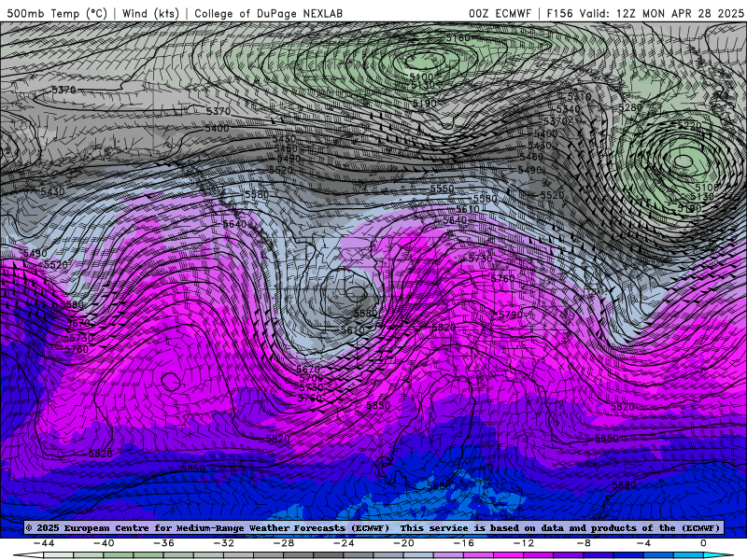Click the -16 colorbar scale label
This screenshot has height=560, width=747.
[464, 543]
